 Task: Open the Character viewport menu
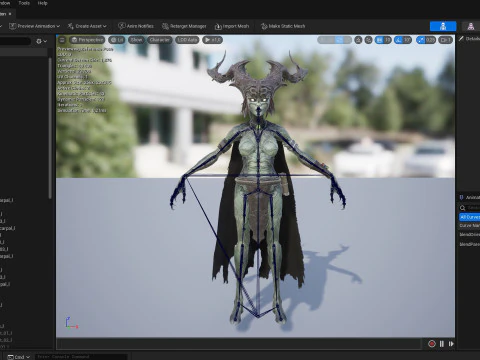tap(159, 40)
